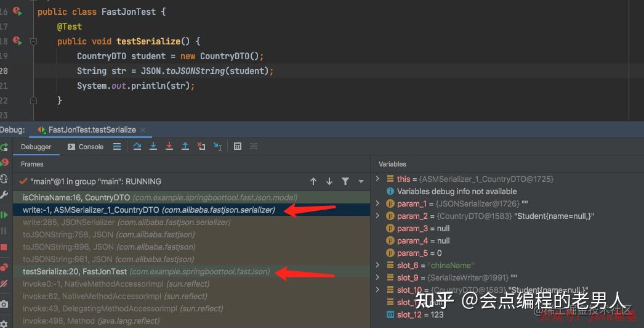
Task: Select the write:-1, ASMSerializer_1_CountryDTO frame
Action: click(191, 210)
